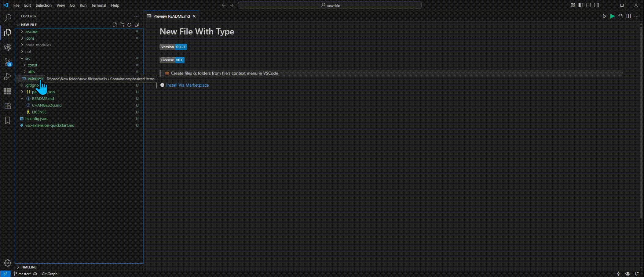Open the grid-squares view in activity bar
Viewport: 644px width, 277px height.
(x=8, y=91)
